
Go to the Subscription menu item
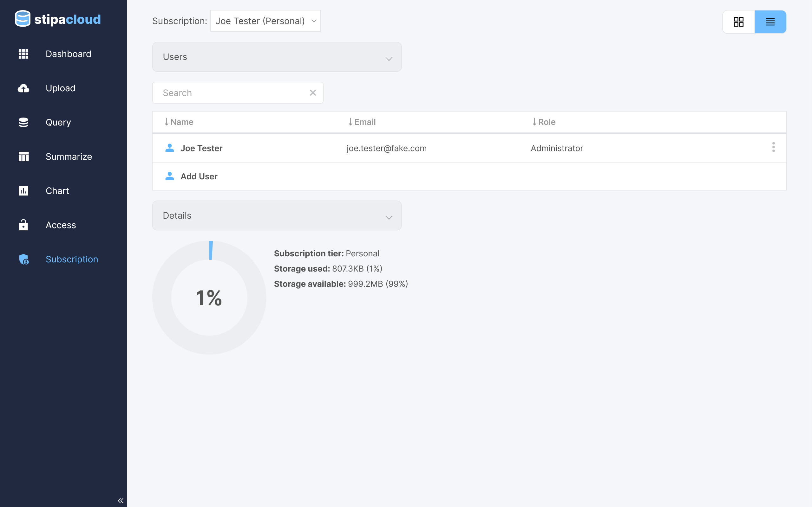pyautogui.click(x=71, y=259)
